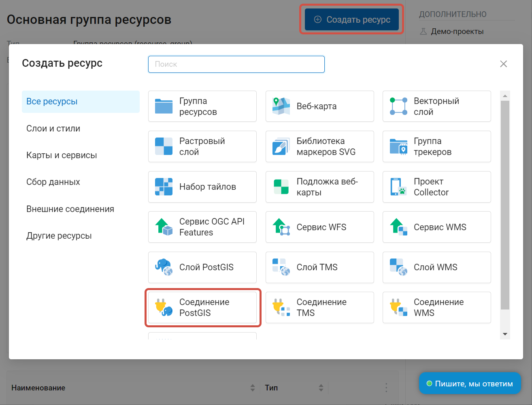This screenshot has width=532, height=405.
Task: Select the Все ресурсы category
Action: coord(81,102)
